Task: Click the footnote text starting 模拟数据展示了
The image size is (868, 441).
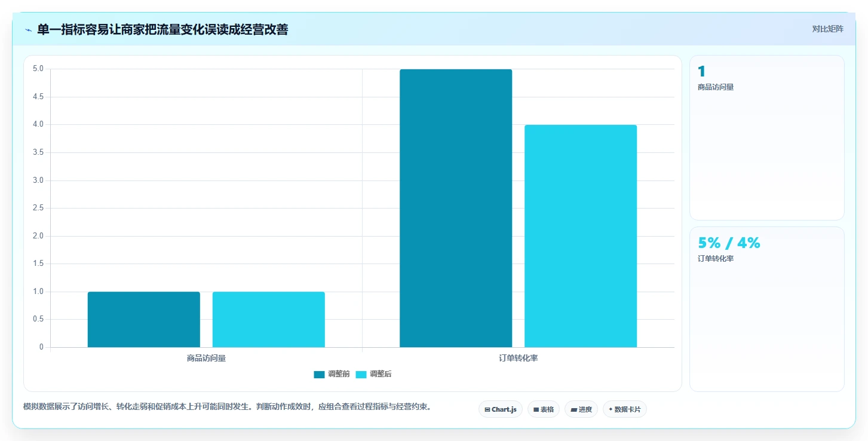Action: pyautogui.click(x=227, y=406)
